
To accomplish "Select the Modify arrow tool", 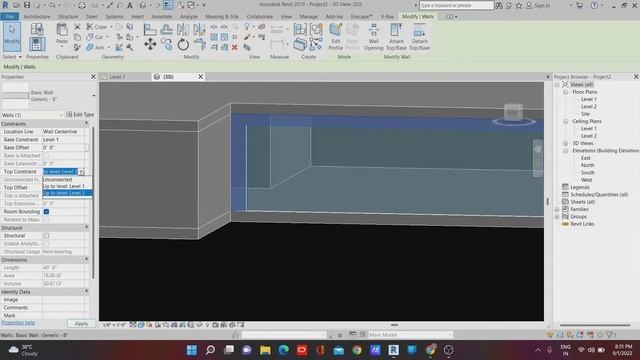I will 11,36.
